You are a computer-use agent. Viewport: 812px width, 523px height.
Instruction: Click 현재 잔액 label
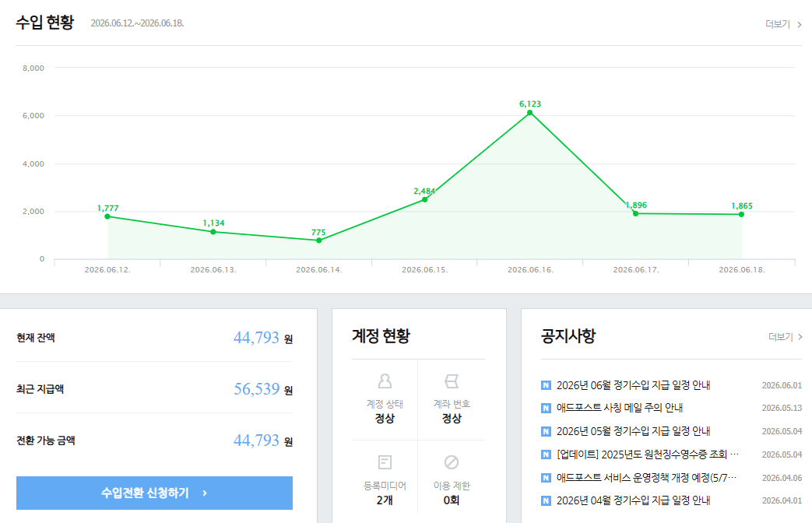point(36,338)
